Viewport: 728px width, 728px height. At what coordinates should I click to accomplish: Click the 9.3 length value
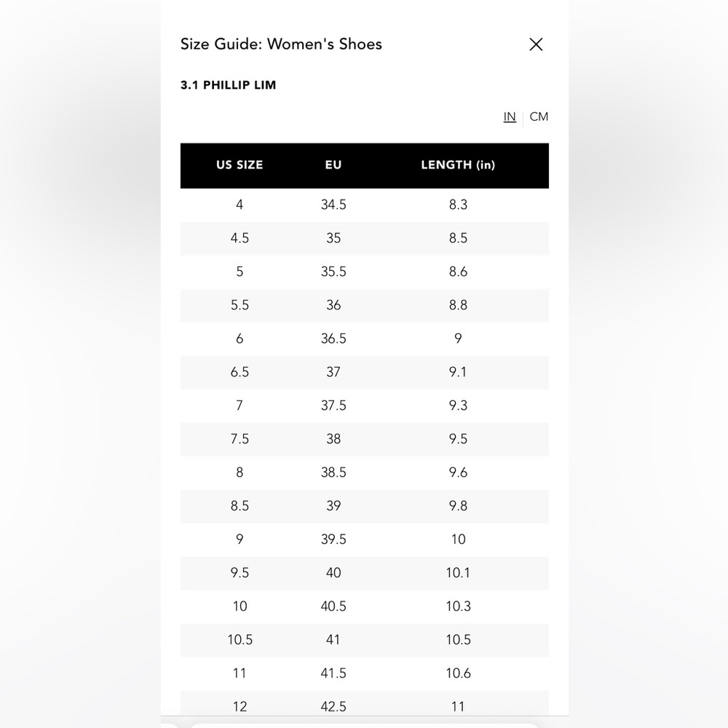click(x=458, y=405)
